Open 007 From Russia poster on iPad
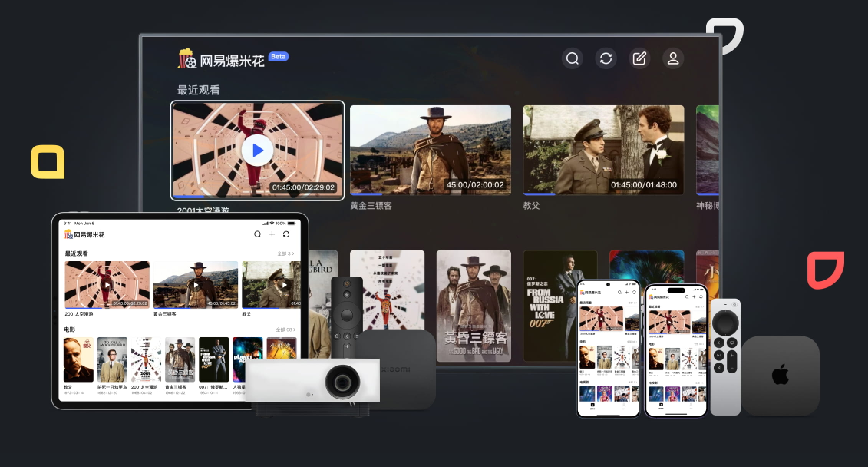 (213, 359)
